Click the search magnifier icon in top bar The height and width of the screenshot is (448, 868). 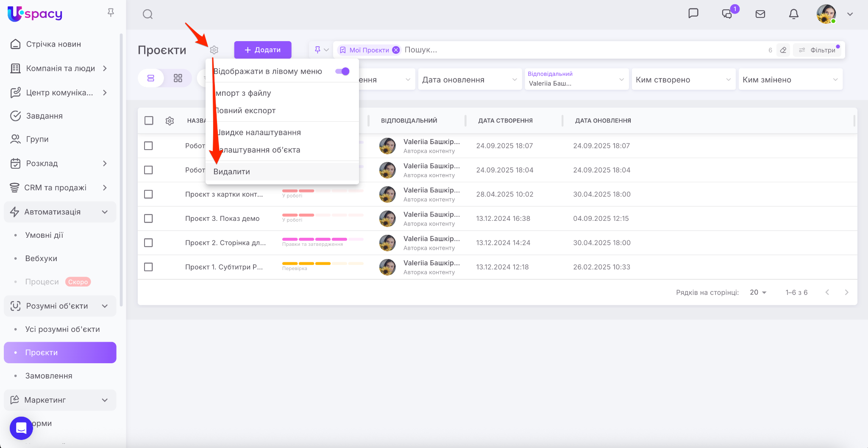tap(147, 14)
